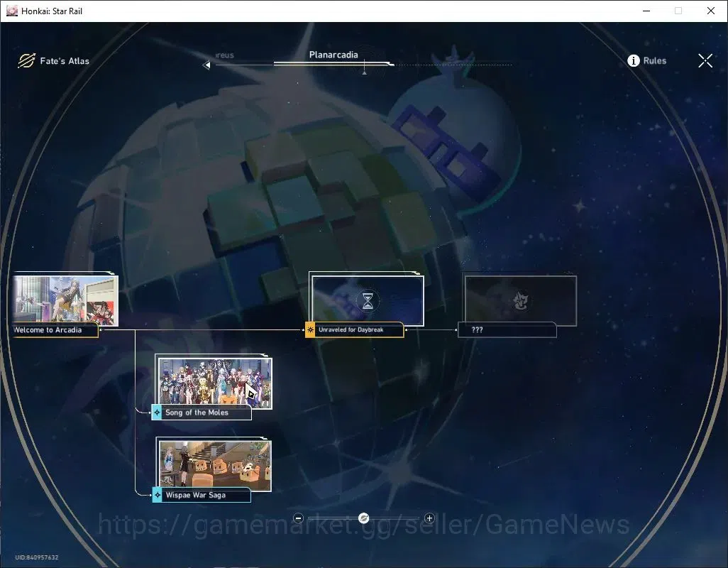Close the Honkai: Star Rail window
The image size is (728, 568).
pyautogui.click(x=711, y=11)
